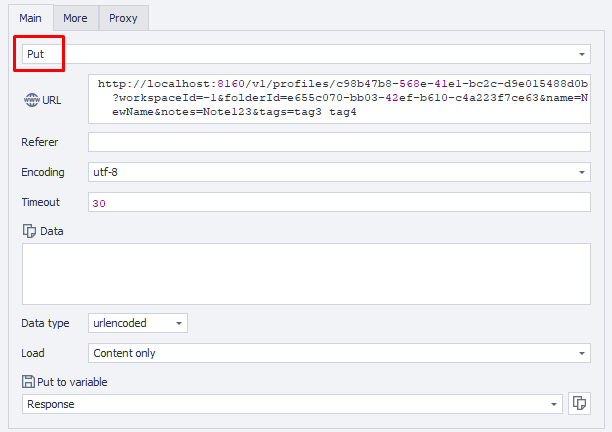Focus the empty Referer input field
Viewport: 612px width, 432px height.
tap(340, 142)
